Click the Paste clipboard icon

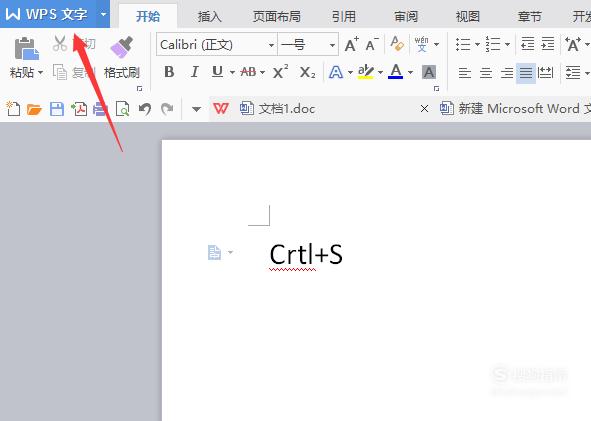(26, 48)
